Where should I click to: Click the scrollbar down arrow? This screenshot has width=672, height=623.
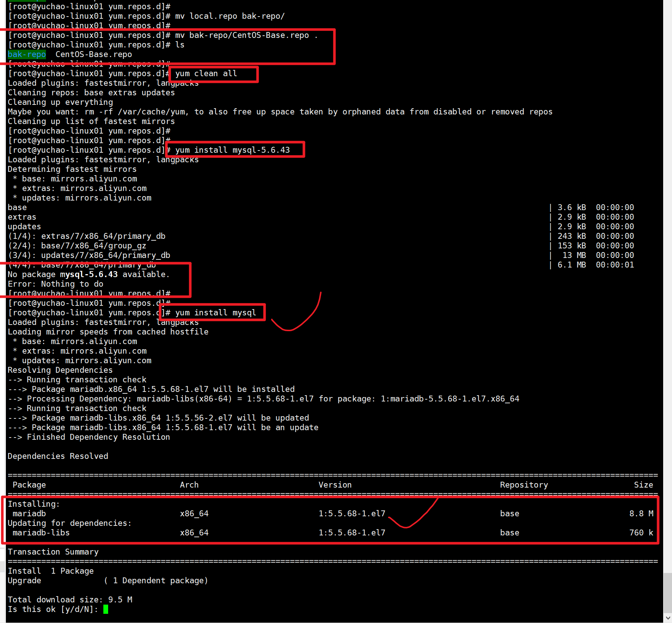[668, 617]
